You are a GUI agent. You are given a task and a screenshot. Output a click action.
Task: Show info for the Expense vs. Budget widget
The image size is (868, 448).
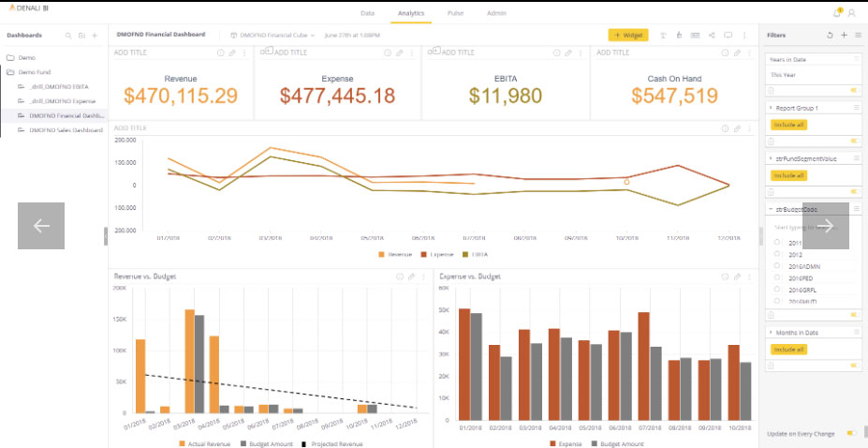725,276
